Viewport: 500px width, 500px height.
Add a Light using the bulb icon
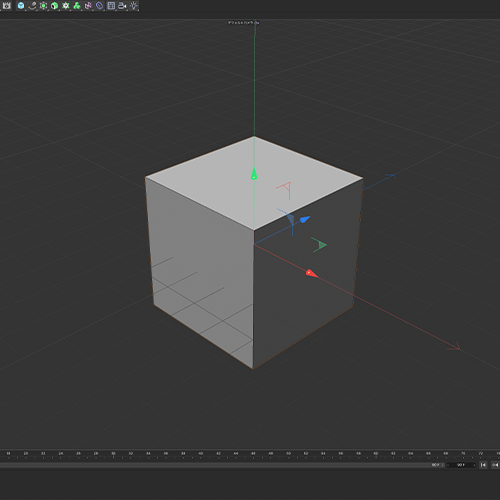(x=134, y=5)
